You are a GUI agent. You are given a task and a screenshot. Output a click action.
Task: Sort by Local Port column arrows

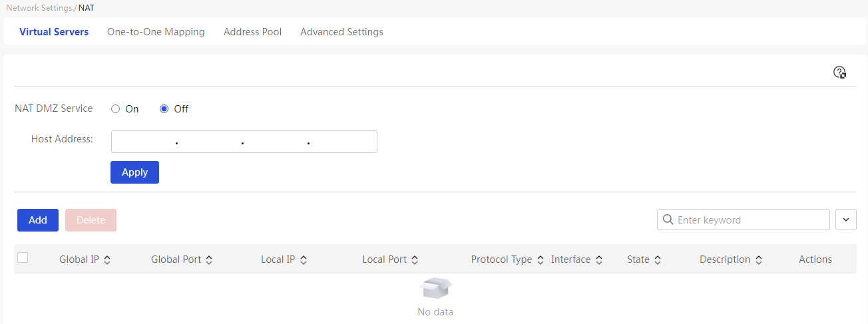point(415,260)
